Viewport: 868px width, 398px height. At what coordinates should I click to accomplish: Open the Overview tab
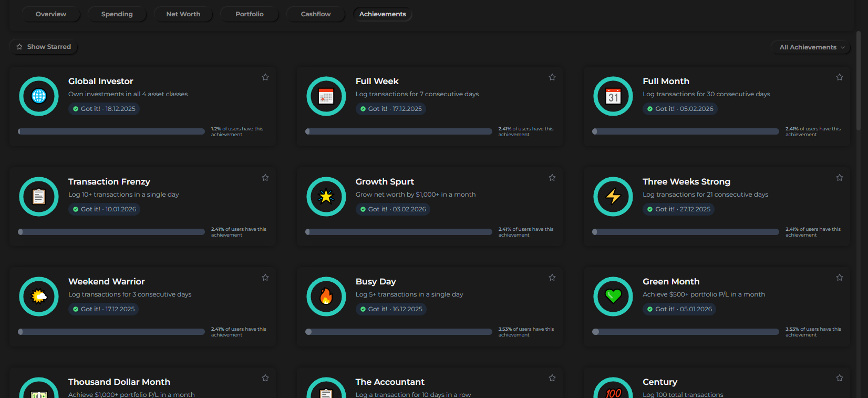click(x=51, y=14)
